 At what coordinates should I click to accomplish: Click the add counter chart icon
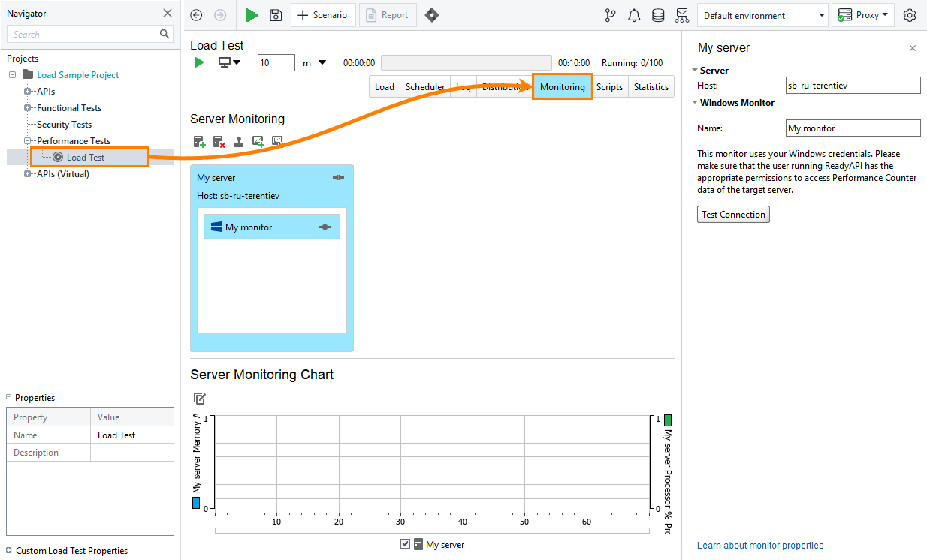[258, 141]
